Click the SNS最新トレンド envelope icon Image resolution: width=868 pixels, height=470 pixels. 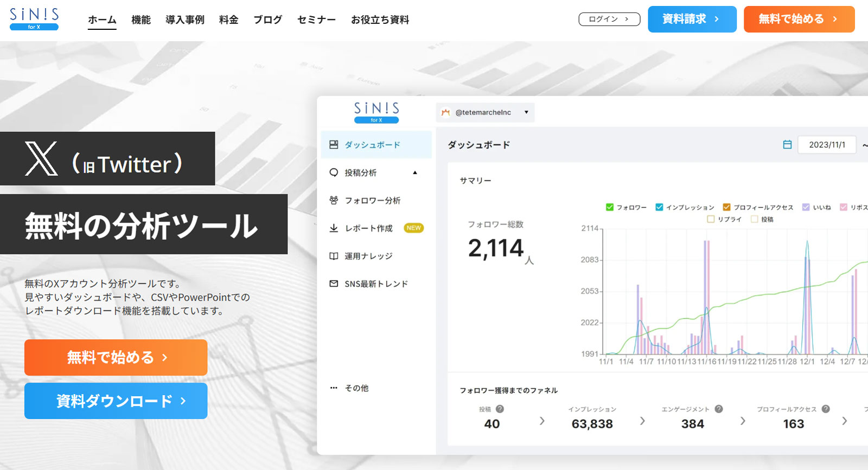pyautogui.click(x=334, y=284)
